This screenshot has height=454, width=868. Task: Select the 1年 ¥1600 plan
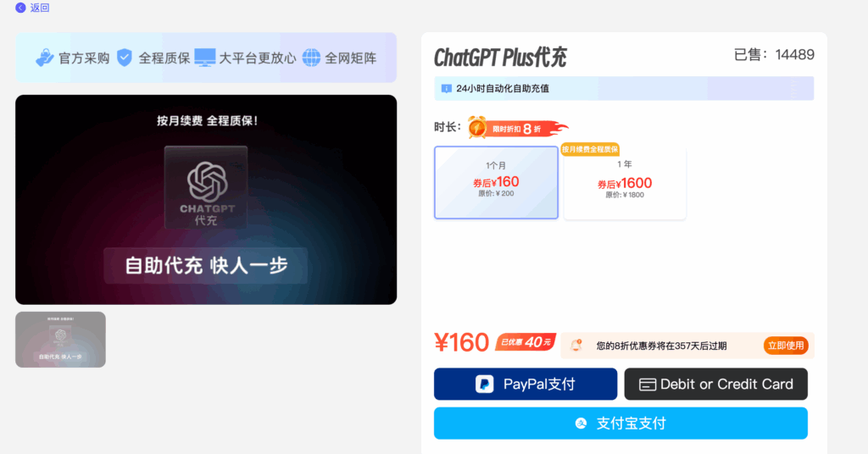tap(625, 182)
